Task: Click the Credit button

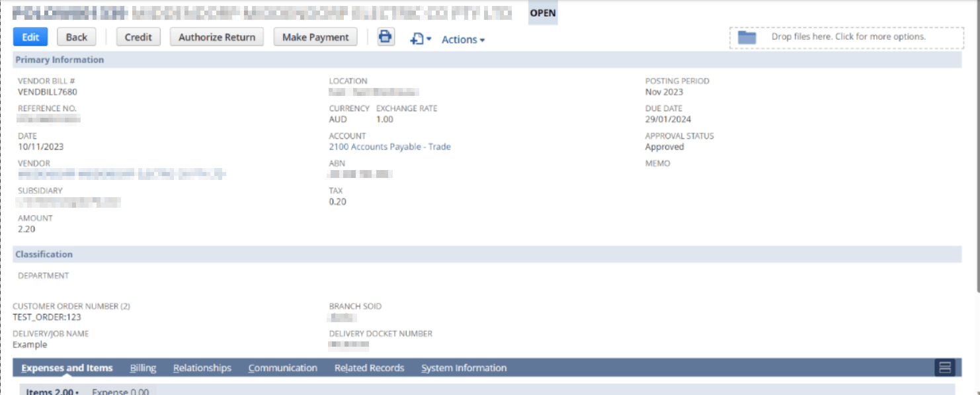Action: click(138, 37)
